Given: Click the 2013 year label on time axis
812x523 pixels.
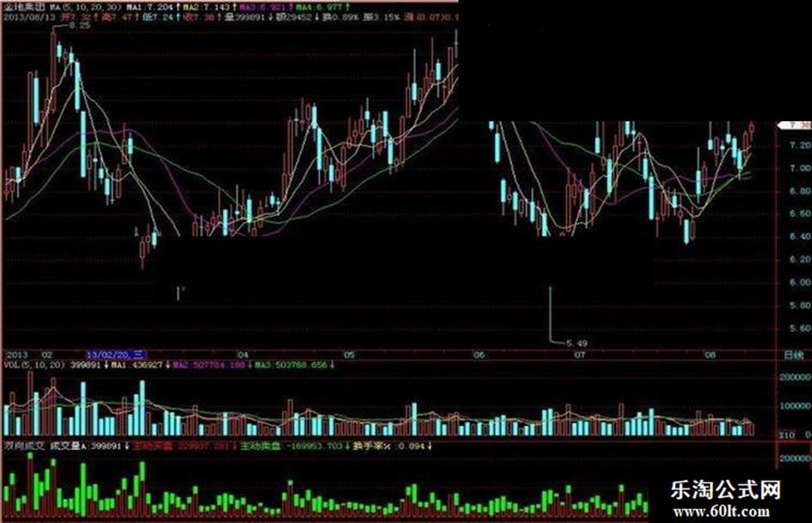Looking at the screenshot, I should [x=16, y=355].
